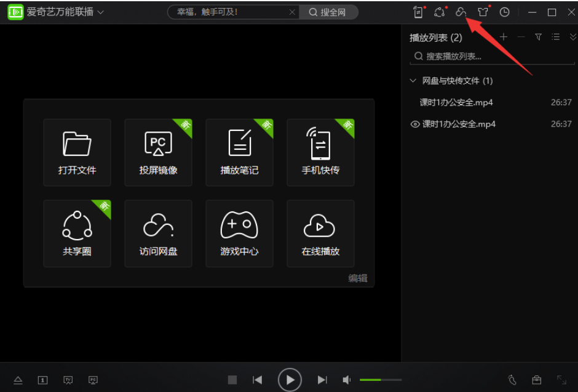Open the cloud drive icon in title bar
The image size is (578, 392).
(x=461, y=12)
